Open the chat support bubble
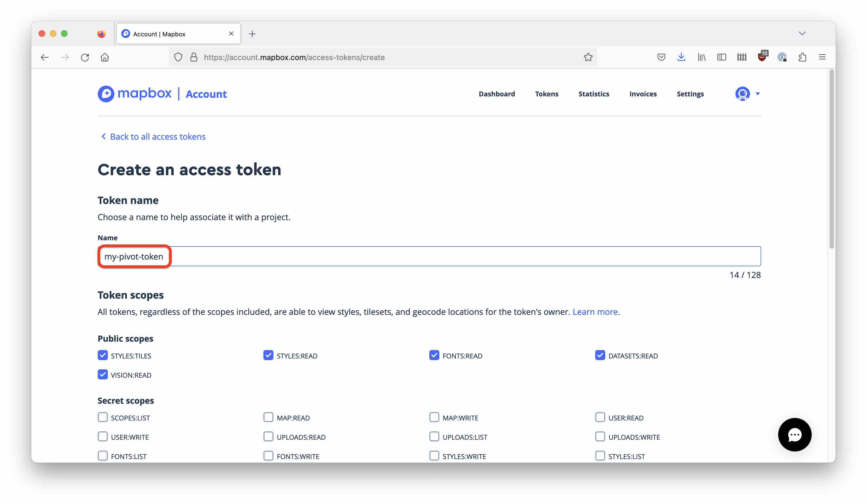This screenshot has height=504, width=867. pos(794,434)
